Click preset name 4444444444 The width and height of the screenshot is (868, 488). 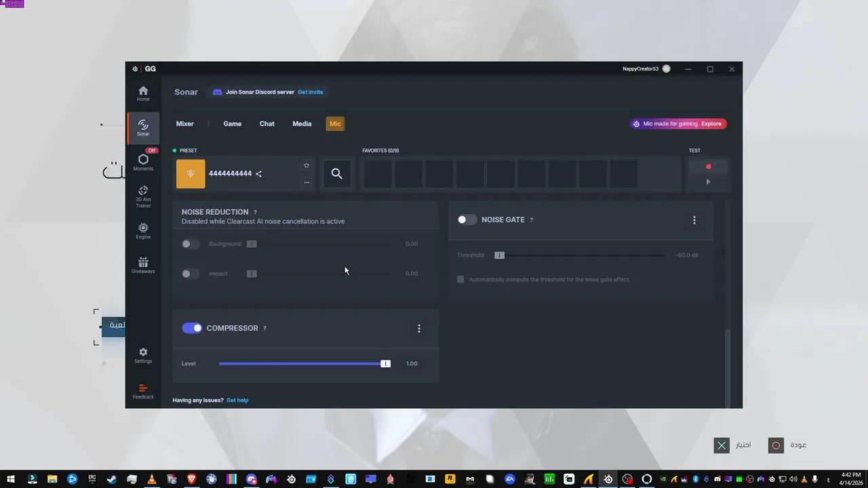pyautogui.click(x=230, y=174)
